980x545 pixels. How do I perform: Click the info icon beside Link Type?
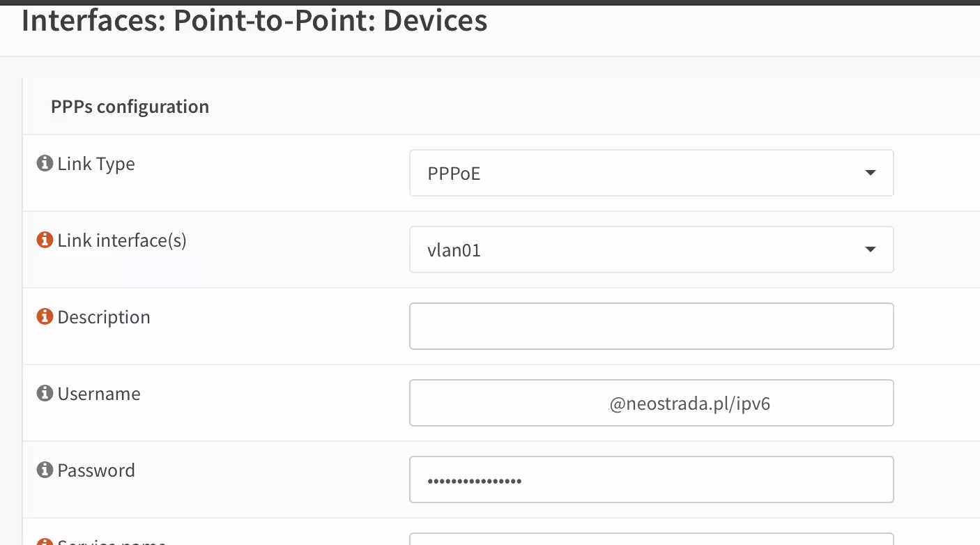(45, 164)
